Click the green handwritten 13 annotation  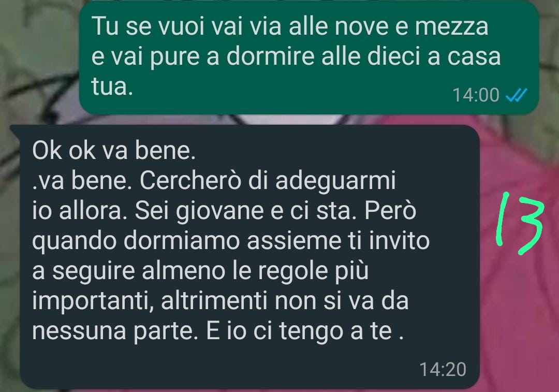[x=519, y=224]
